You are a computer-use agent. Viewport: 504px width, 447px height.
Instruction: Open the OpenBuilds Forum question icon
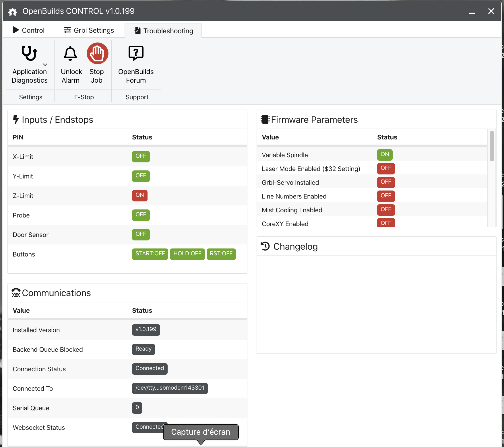[136, 53]
